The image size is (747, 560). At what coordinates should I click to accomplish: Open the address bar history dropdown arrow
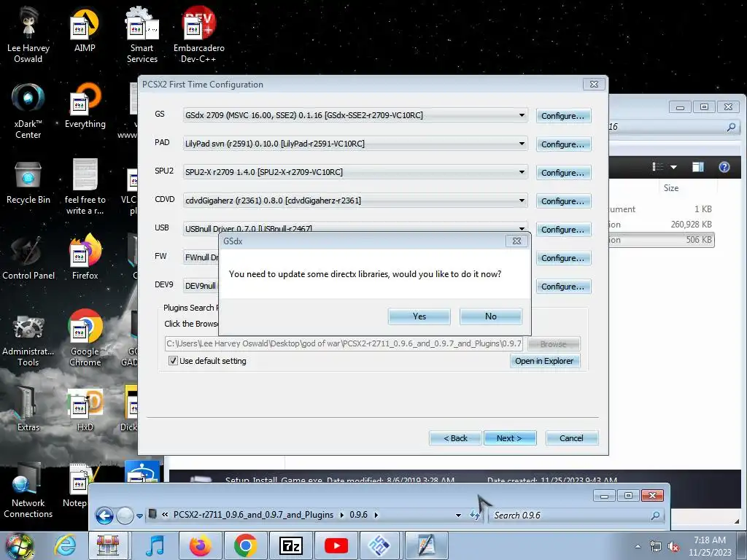coord(458,516)
